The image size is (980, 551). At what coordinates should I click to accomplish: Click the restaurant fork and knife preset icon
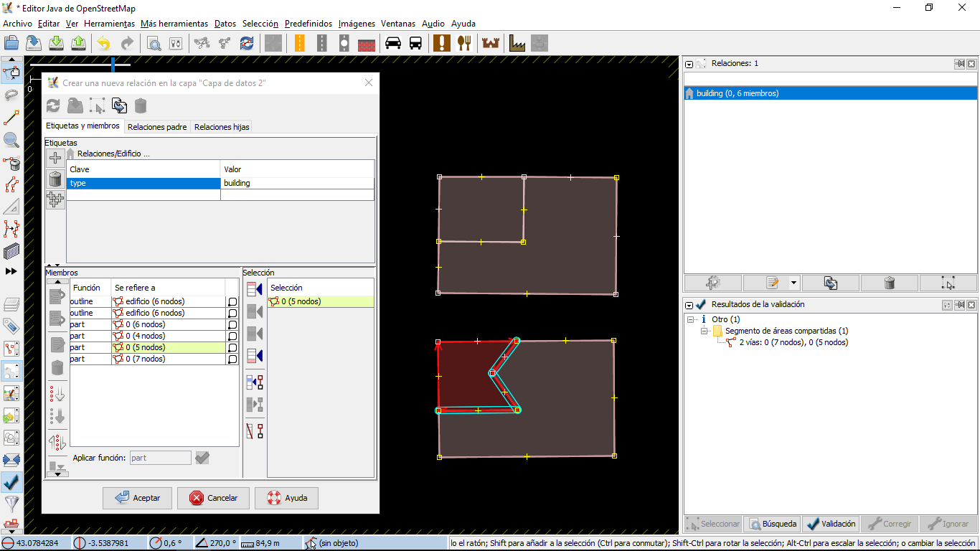464,44
